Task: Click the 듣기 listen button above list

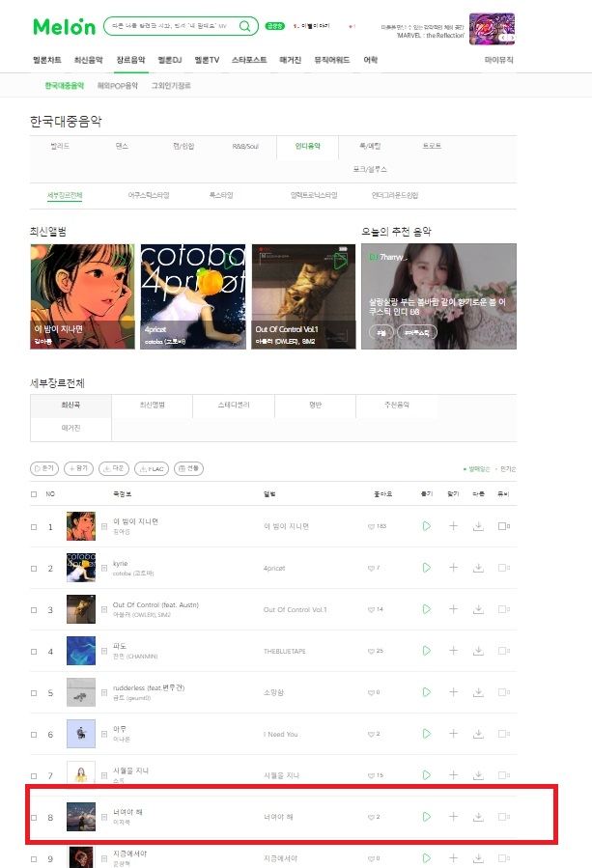Action: [44, 468]
